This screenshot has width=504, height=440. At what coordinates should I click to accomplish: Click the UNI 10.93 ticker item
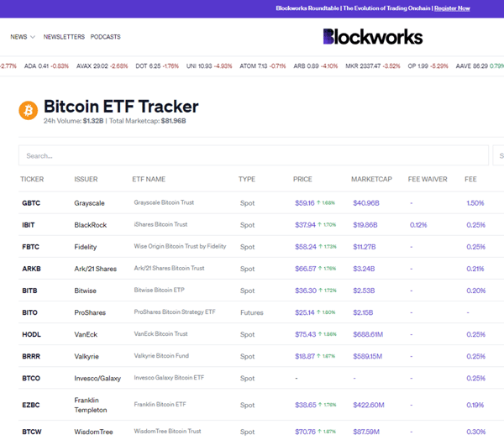click(x=209, y=65)
